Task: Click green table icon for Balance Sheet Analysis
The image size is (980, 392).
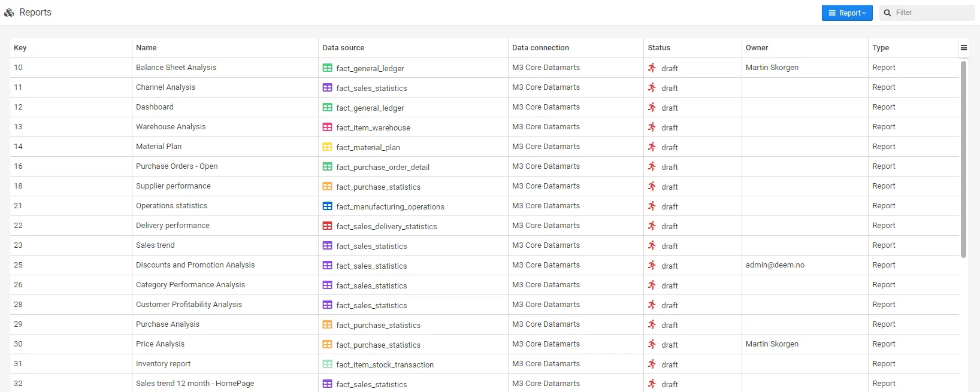Action: click(x=327, y=68)
